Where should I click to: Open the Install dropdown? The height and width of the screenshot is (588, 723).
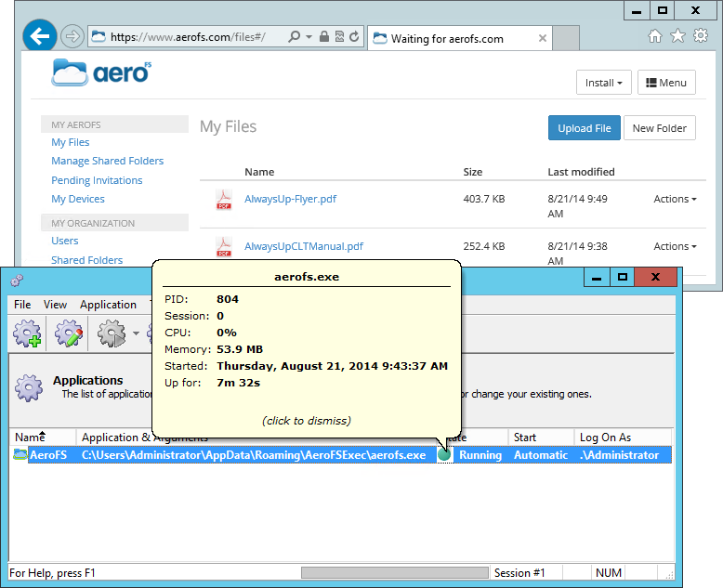pos(603,83)
